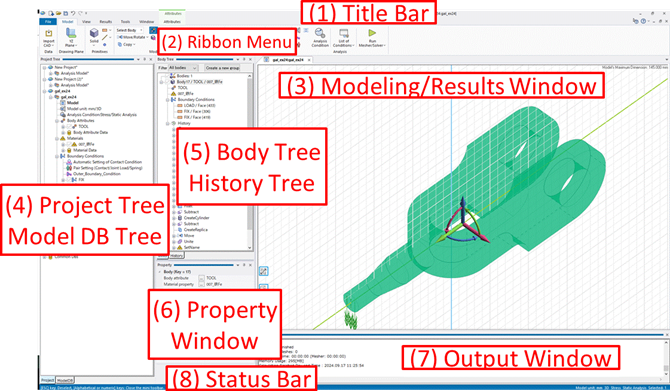Select Analysis Condition/Stress/Static Analysis tree item
Image resolution: width=670 pixels, height=391 pixels.
[x=102, y=115]
